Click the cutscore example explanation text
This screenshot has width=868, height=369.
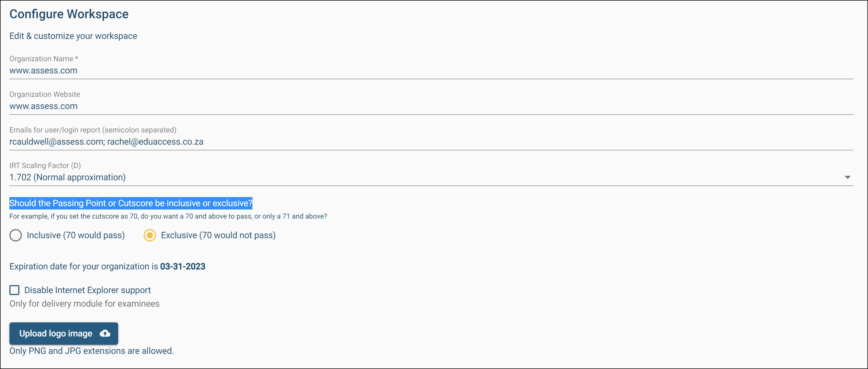pyautogui.click(x=168, y=216)
